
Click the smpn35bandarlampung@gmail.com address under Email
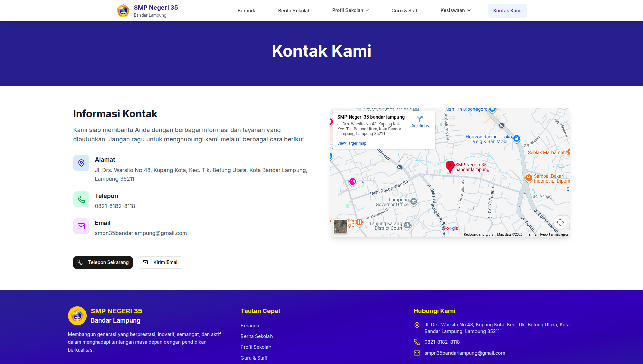[x=141, y=233]
